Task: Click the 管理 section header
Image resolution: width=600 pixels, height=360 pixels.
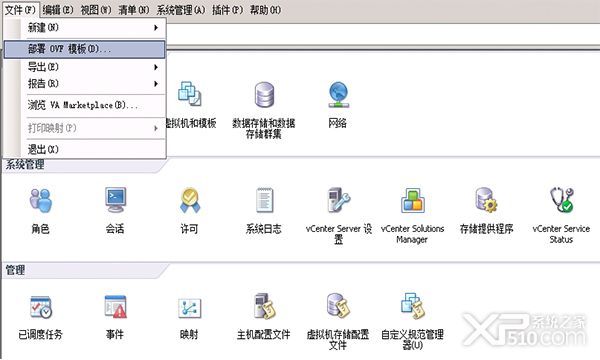Action: 15,270
